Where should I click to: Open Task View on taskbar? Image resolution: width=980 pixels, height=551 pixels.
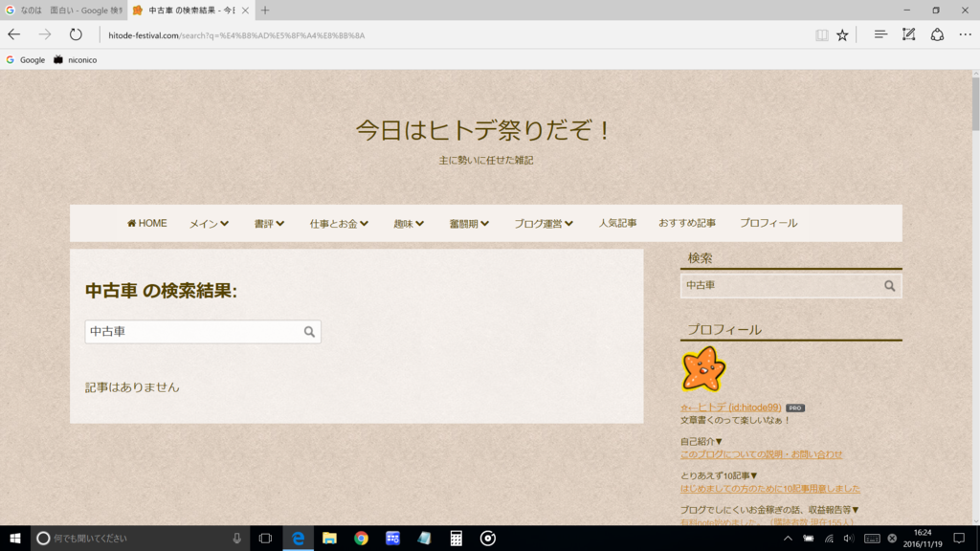(x=265, y=538)
